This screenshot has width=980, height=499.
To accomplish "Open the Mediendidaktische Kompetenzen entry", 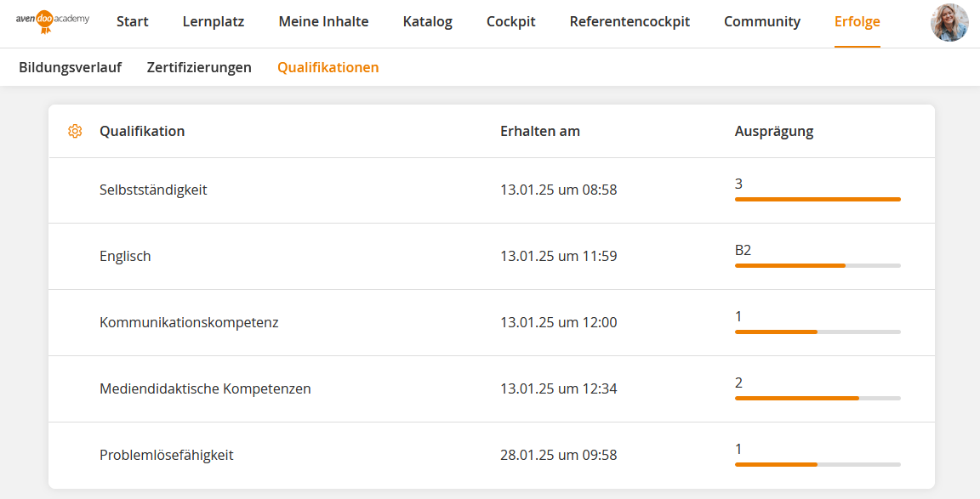I will pyautogui.click(x=205, y=388).
